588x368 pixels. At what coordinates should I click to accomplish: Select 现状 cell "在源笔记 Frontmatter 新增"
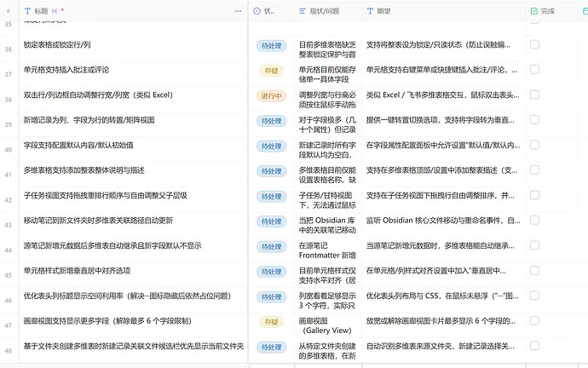327,250
